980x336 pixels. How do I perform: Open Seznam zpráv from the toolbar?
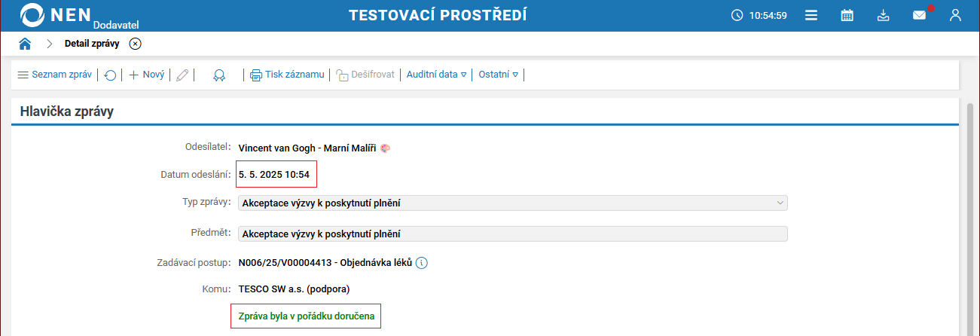coord(54,75)
